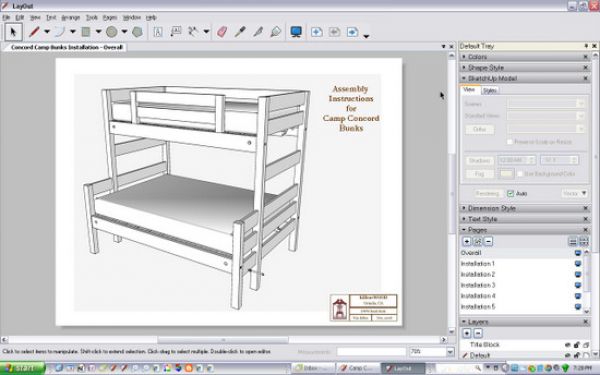
Task: Toggle lock on Default layer
Action: point(577,355)
